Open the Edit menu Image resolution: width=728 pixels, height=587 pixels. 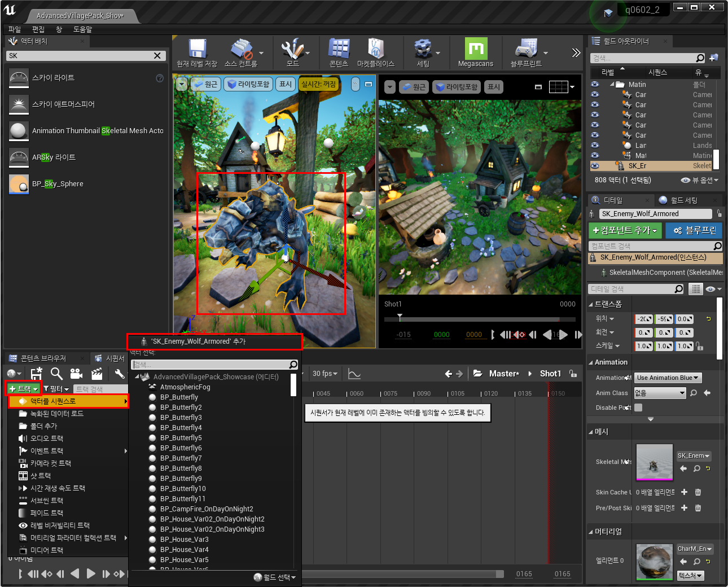coord(38,29)
